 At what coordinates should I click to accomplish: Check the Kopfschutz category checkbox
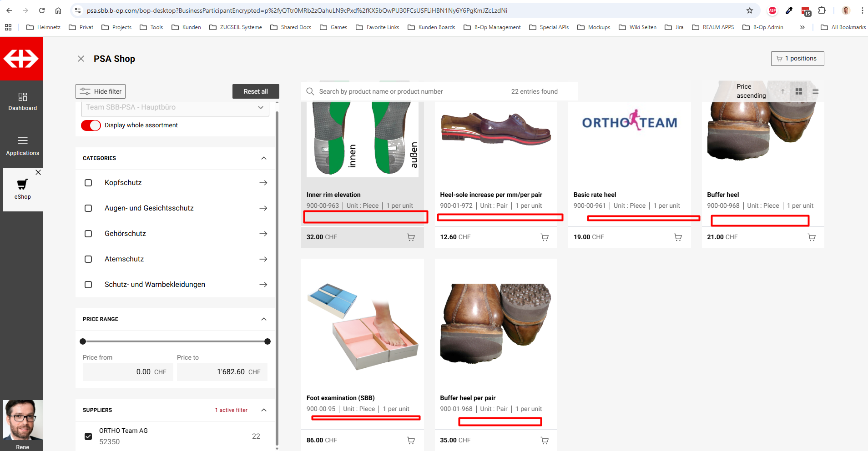(x=88, y=183)
